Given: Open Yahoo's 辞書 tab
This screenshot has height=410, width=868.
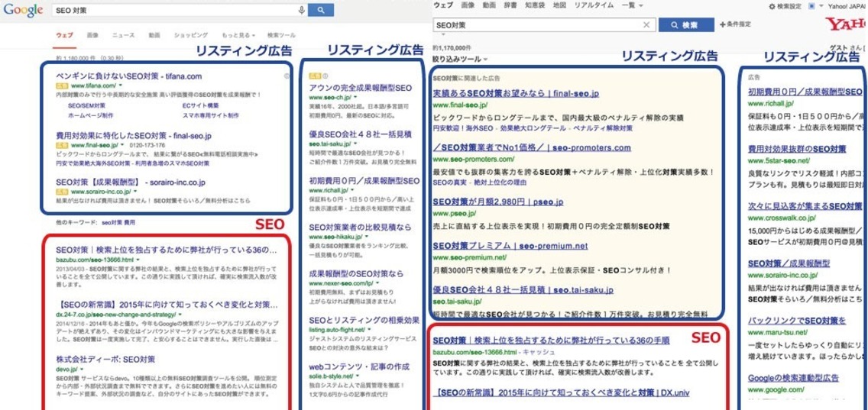Looking at the screenshot, I should 510,5.
